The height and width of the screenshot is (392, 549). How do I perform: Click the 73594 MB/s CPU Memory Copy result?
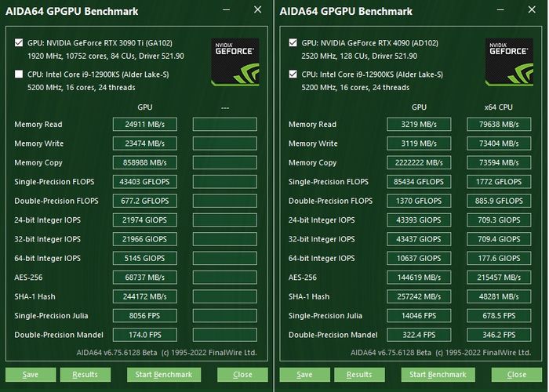pyautogui.click(x=499, y=163)
